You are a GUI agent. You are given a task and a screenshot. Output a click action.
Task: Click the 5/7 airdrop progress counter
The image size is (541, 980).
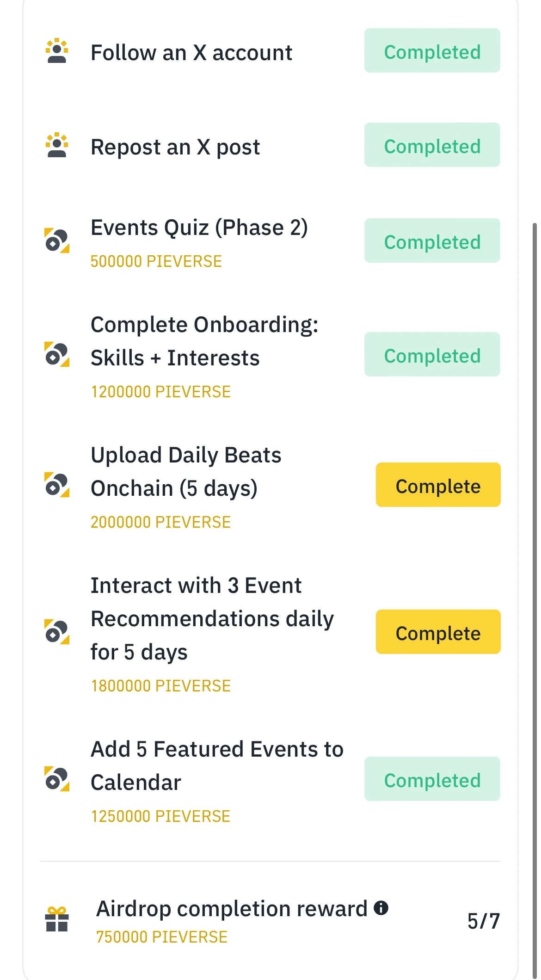pyautogui.click(x=483, y=921)
